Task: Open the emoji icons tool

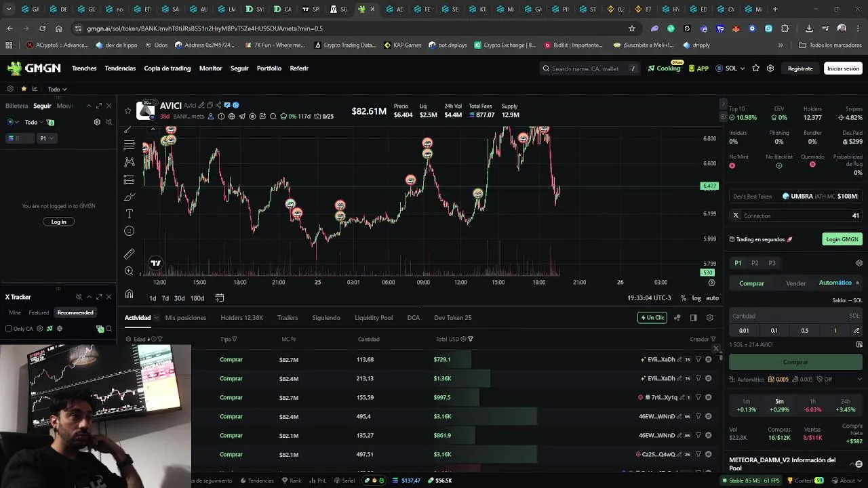Action: point(129,231)
